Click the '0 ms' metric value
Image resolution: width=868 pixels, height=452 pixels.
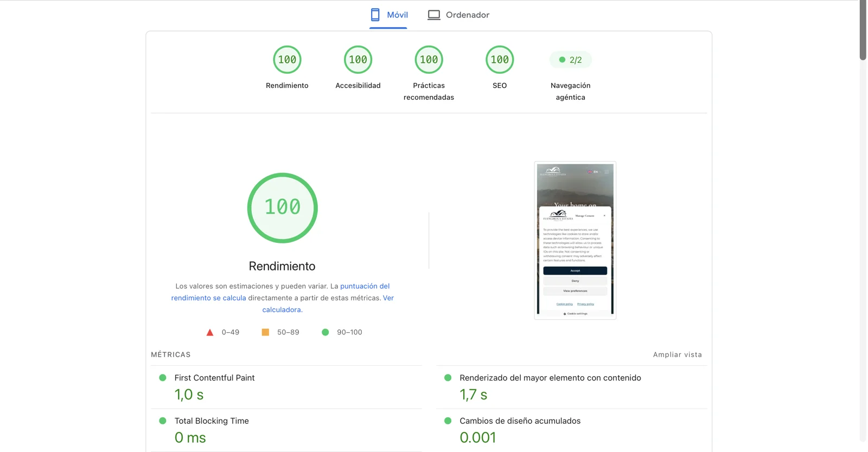tap(190, 437)
